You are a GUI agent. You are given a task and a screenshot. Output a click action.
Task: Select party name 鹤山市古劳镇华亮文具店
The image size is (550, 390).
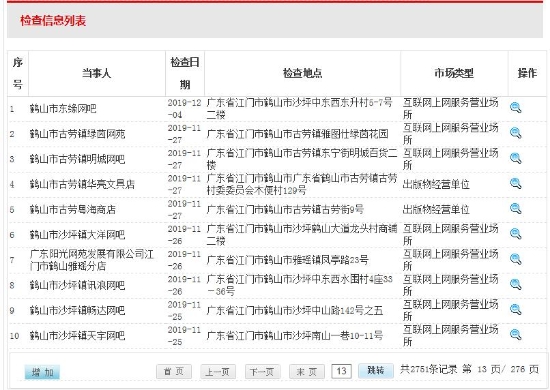(82, 184)
